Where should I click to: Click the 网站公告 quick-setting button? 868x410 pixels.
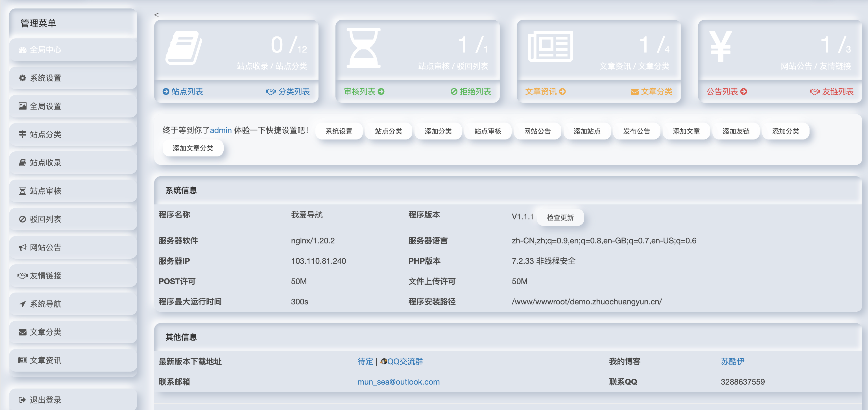coord(537,131)
